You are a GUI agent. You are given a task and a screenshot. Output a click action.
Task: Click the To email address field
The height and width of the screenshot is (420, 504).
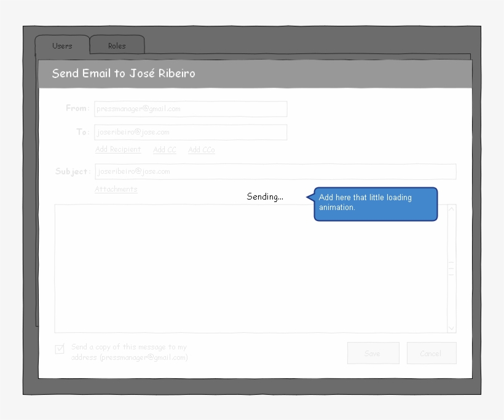(191, 132)
